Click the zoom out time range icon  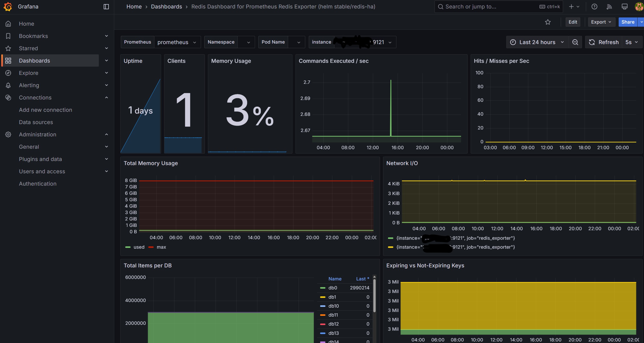pos(575,42)
